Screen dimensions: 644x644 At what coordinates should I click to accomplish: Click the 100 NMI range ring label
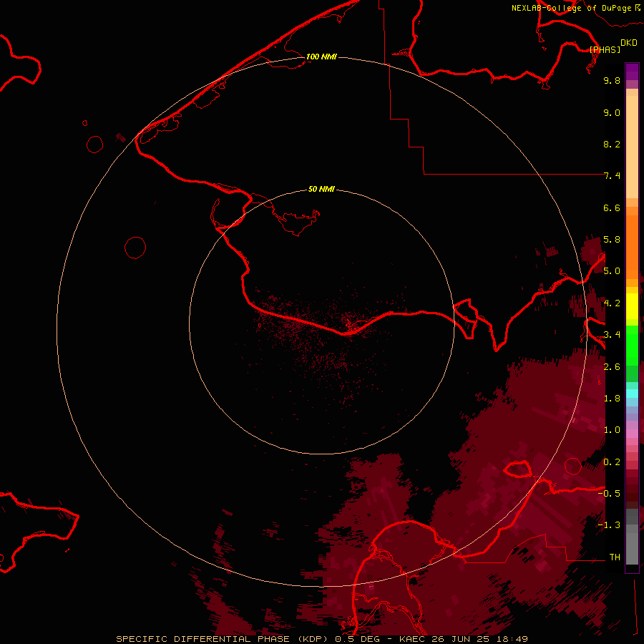click(x=321, y=57)
